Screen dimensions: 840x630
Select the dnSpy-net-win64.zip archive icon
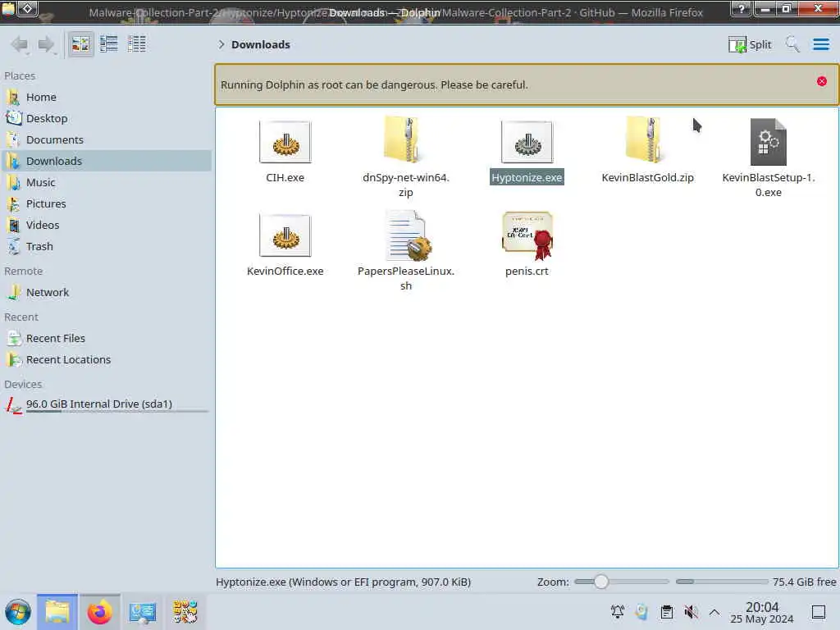coord(405,140)
